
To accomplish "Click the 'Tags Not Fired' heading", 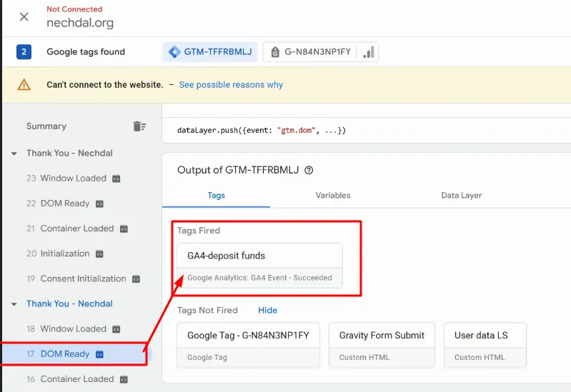I will coord(207,311).
